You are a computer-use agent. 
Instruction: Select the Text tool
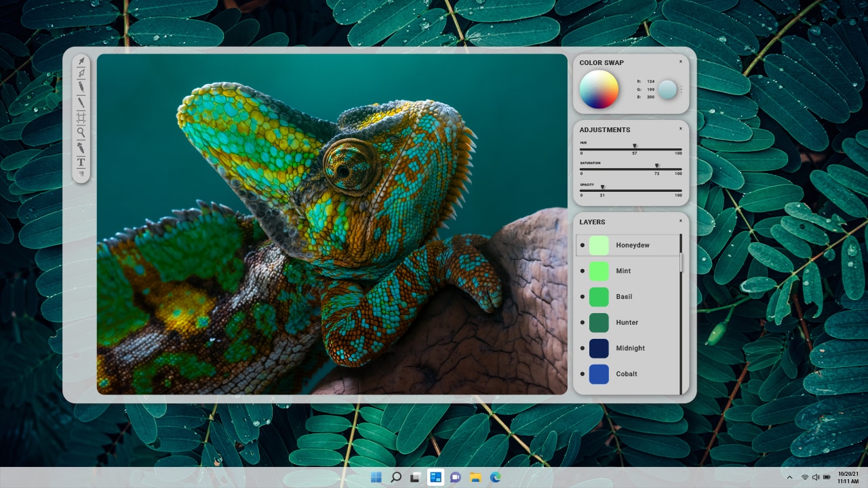pyautogui.click(x=81, y=162)
